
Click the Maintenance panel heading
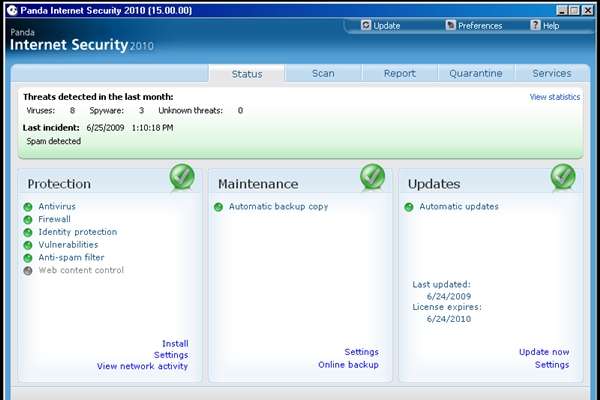click(x=258, y=184)
